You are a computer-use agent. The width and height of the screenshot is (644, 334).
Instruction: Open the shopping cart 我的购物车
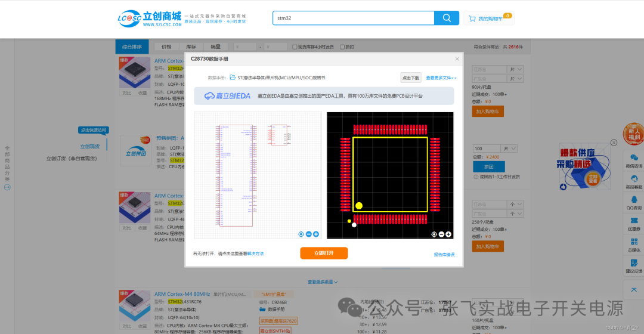pos(489,18)
